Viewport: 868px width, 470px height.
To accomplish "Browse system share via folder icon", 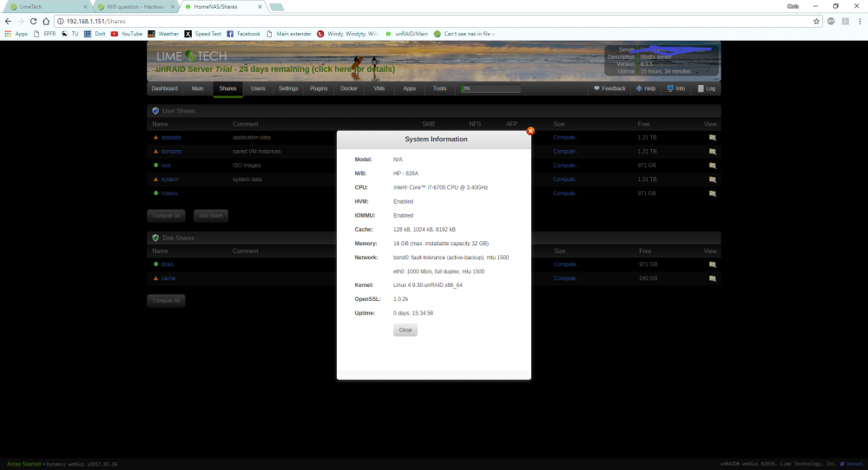I will pyautogui.click(x=713, y=180).
